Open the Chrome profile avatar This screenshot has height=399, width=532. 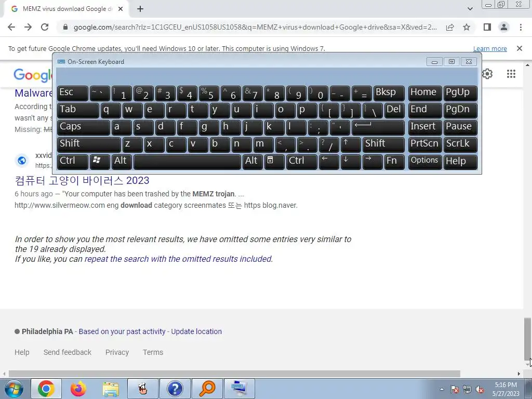tap(504, 27)
